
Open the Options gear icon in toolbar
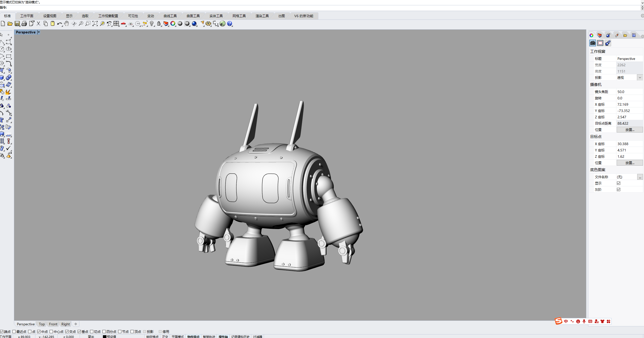coord(208,24)
